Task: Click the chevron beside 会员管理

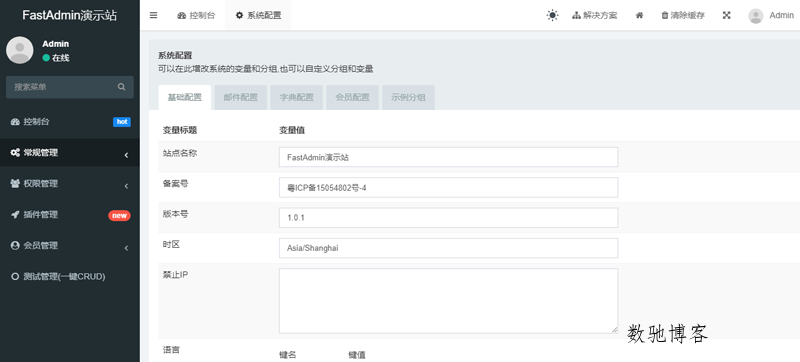Action: point(126,248)
